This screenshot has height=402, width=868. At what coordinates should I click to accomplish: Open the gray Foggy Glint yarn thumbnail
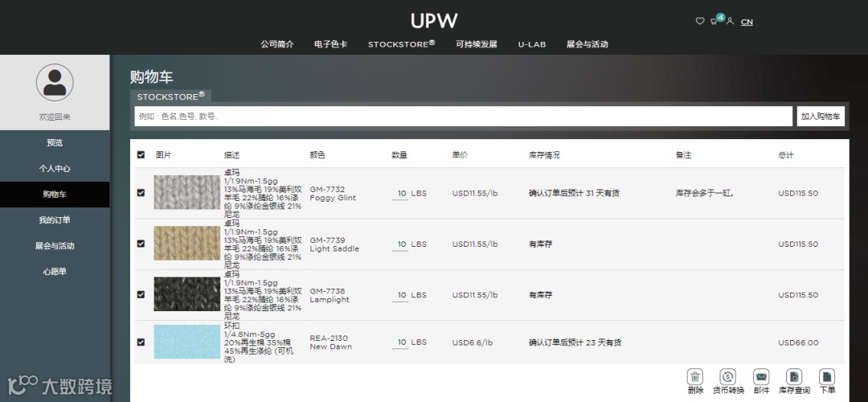pos(187,193)
